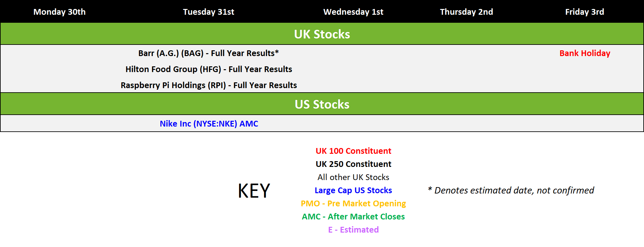Click the UK 250 Constituent key entry
The image size is (644, 247).
[353, 164]
